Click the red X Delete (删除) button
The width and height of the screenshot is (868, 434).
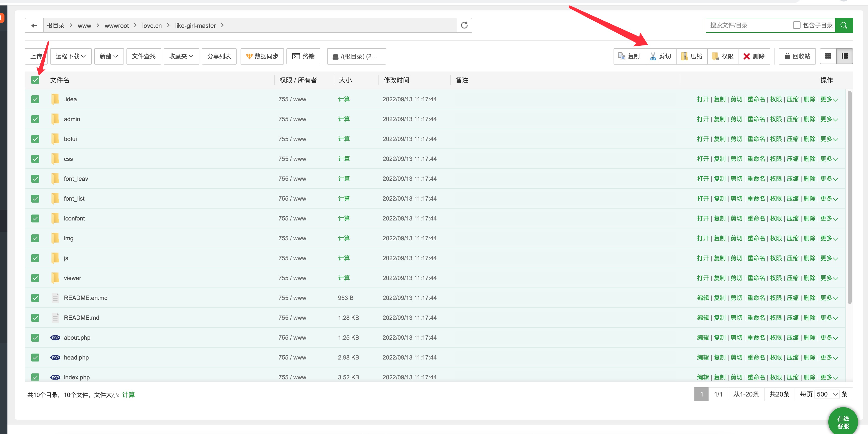click(754, 56)
